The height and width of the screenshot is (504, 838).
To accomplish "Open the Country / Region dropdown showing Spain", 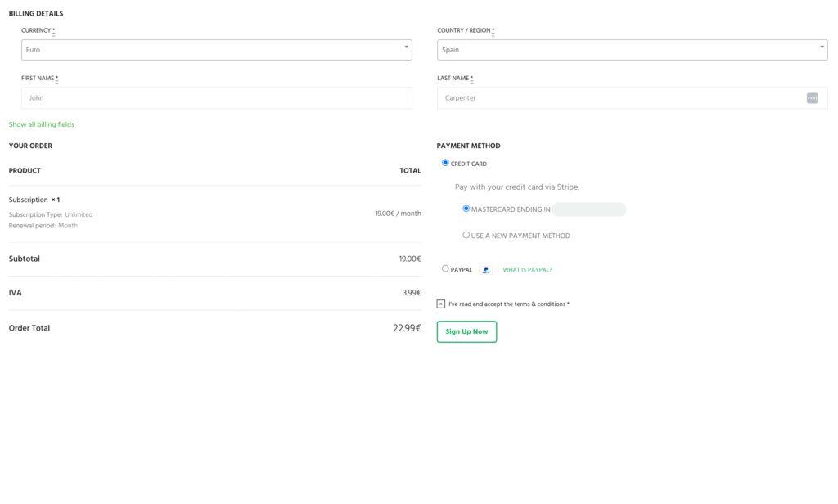I will tap(632, 50).
